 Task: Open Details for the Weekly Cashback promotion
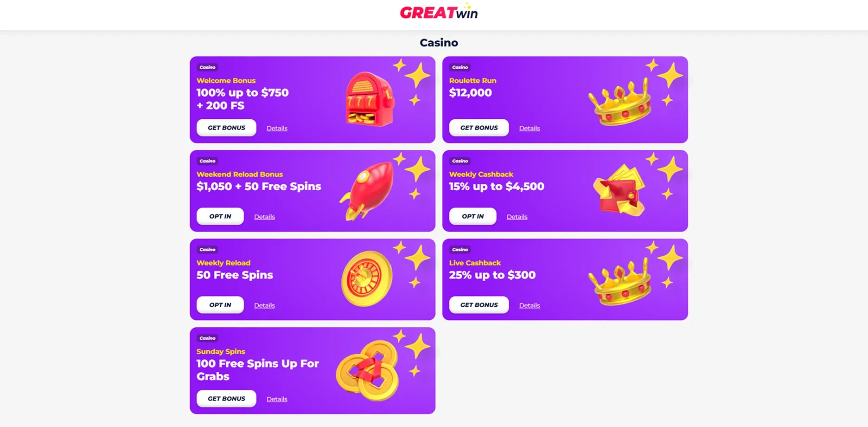tap(517, 216)
